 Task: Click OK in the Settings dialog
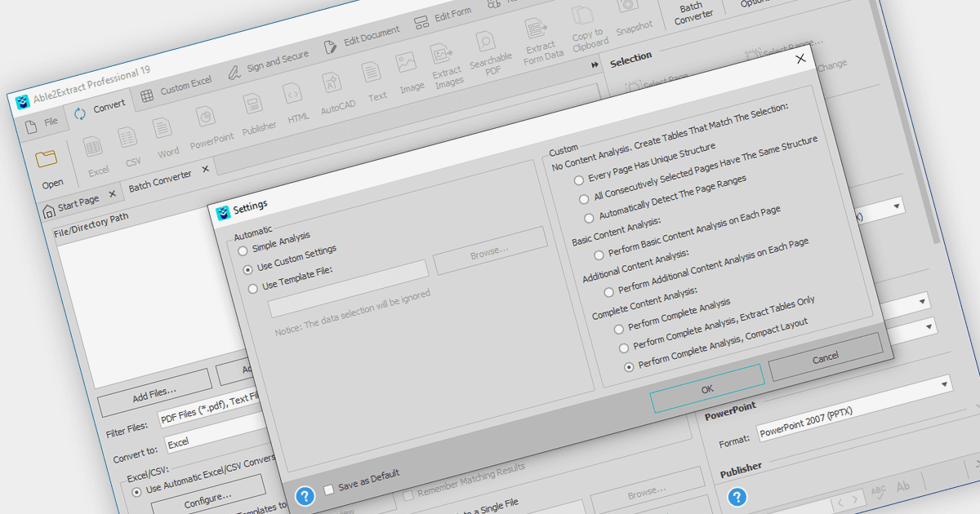pos(707,388)
